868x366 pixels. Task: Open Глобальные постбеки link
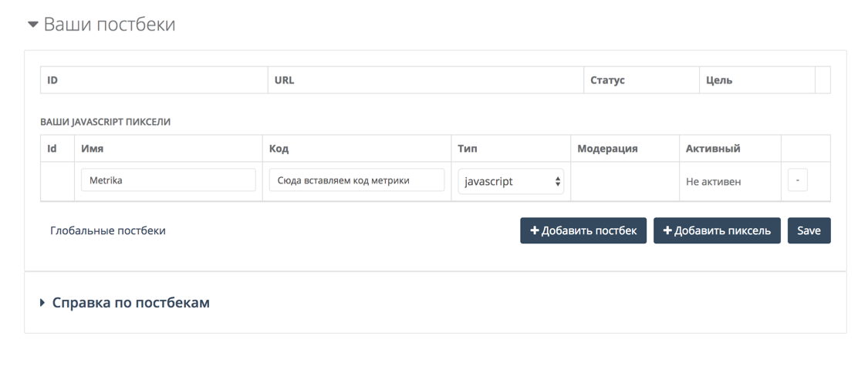click(x=108, y=230)
